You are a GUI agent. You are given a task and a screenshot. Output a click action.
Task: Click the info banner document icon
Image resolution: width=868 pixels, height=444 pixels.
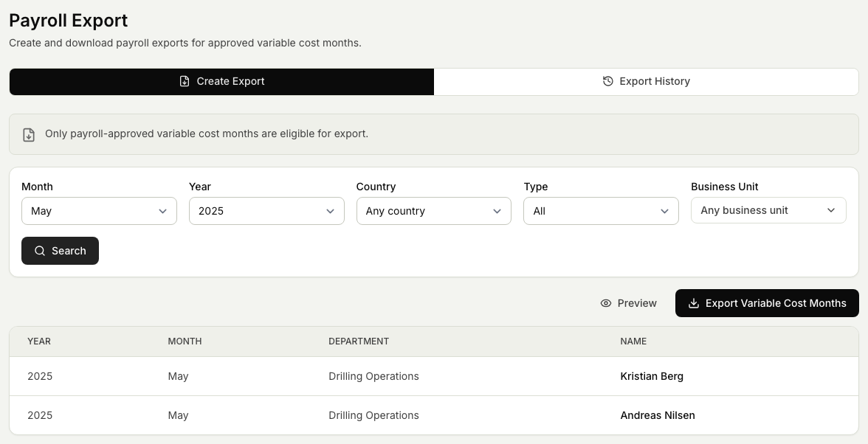(29, 134)
